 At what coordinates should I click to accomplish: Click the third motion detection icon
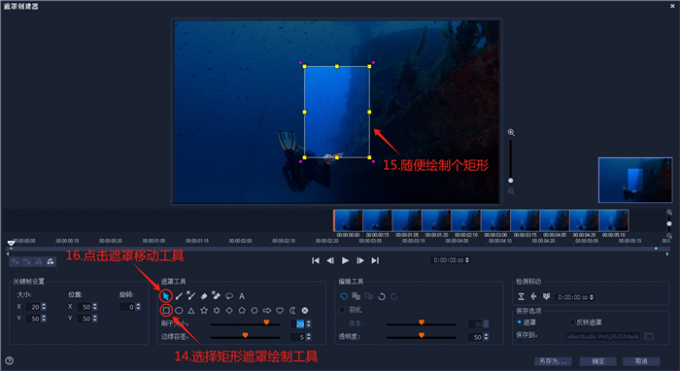coord(546,296)
